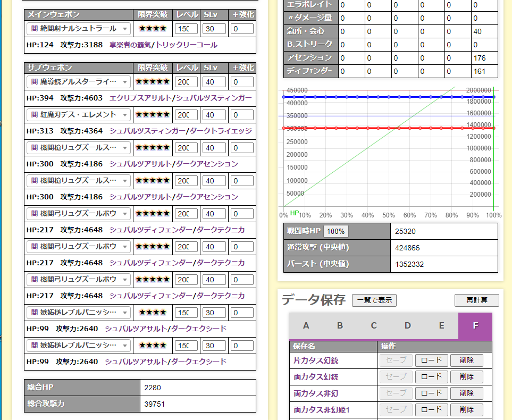Click the 再計算 recalculate button
Viewport: 512px width, 420px height.
tap(477, 300)
